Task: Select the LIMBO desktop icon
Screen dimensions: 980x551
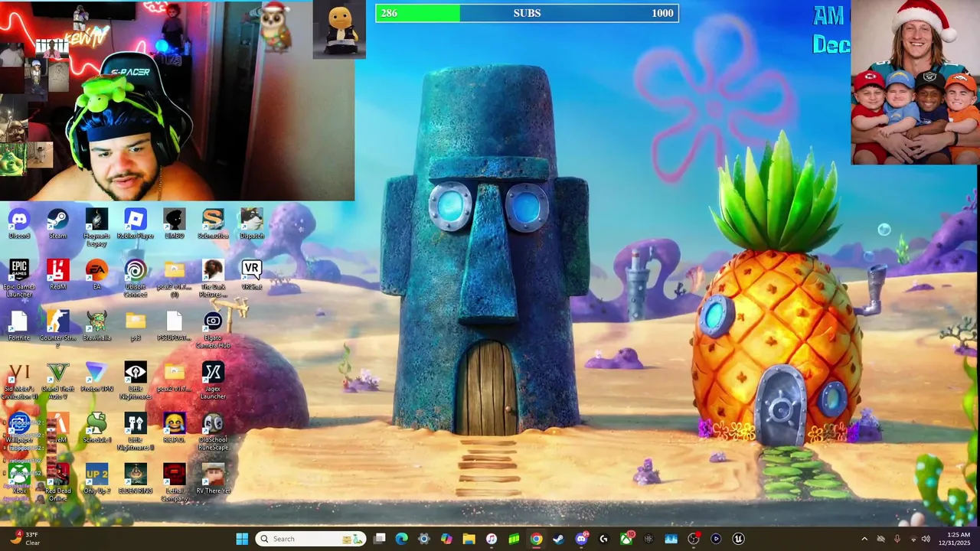Action: (x=174, y=223)
